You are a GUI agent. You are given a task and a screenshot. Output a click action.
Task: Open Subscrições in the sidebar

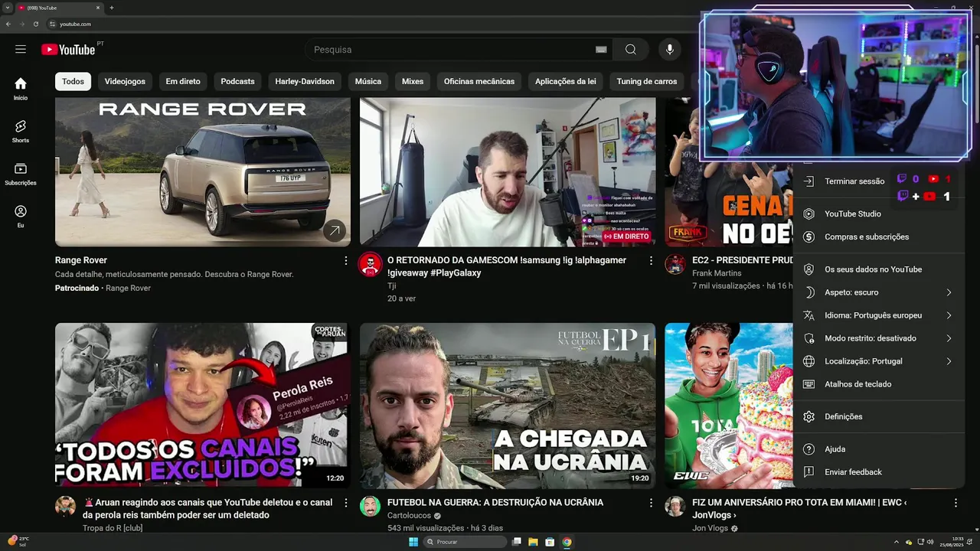21,174
